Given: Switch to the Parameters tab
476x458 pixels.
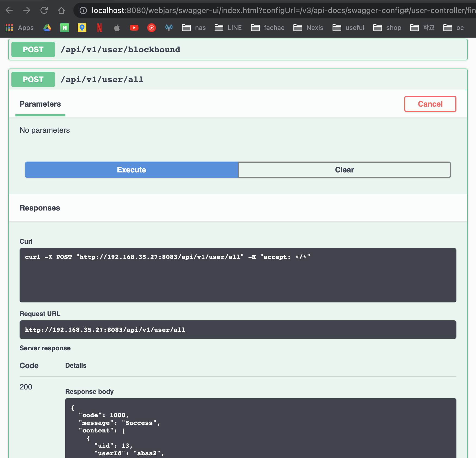Looking at the screenshot, I should (x=40, y=104).
